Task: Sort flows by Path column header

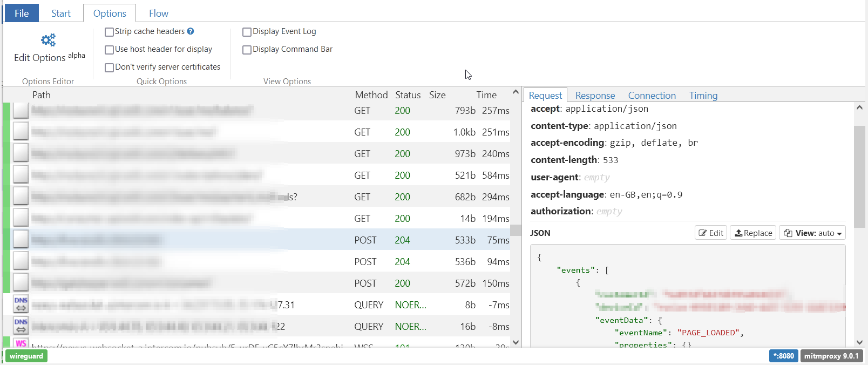Action: click(x=42, y=95)
